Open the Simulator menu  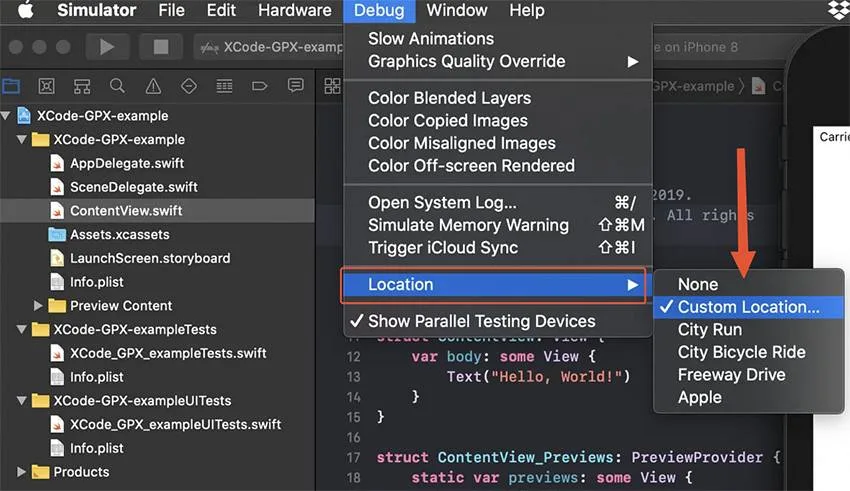(x=96, y=10)
